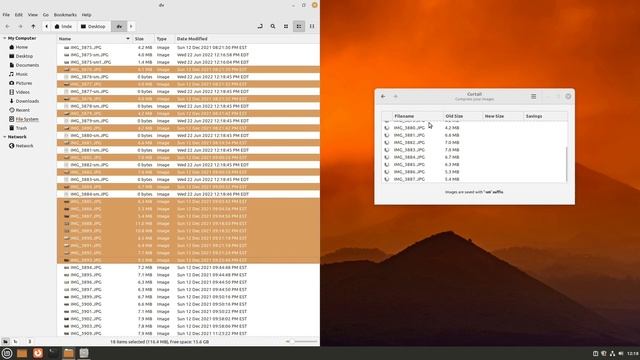The height and width of the screenshot is (360, 640).
Task: Collapse My Computer section
Action: (4, 38)
